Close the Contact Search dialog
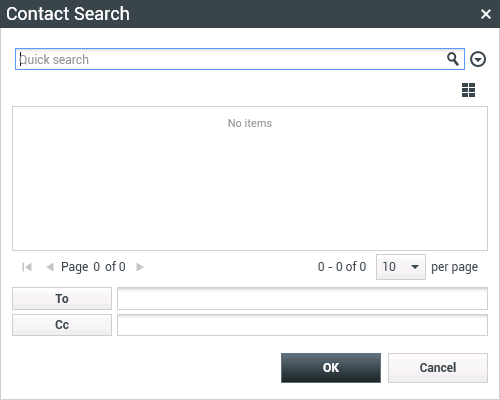500x400 pixels. [x=486, y=14]
